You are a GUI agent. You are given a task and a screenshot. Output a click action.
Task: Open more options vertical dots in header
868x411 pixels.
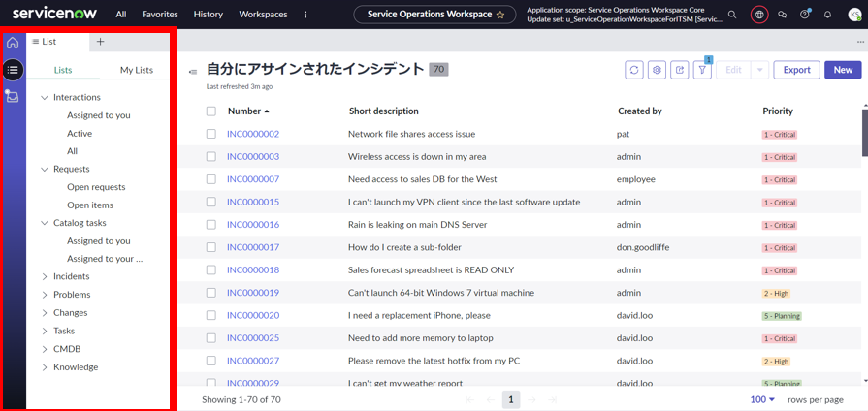click(x=305, y=15)
